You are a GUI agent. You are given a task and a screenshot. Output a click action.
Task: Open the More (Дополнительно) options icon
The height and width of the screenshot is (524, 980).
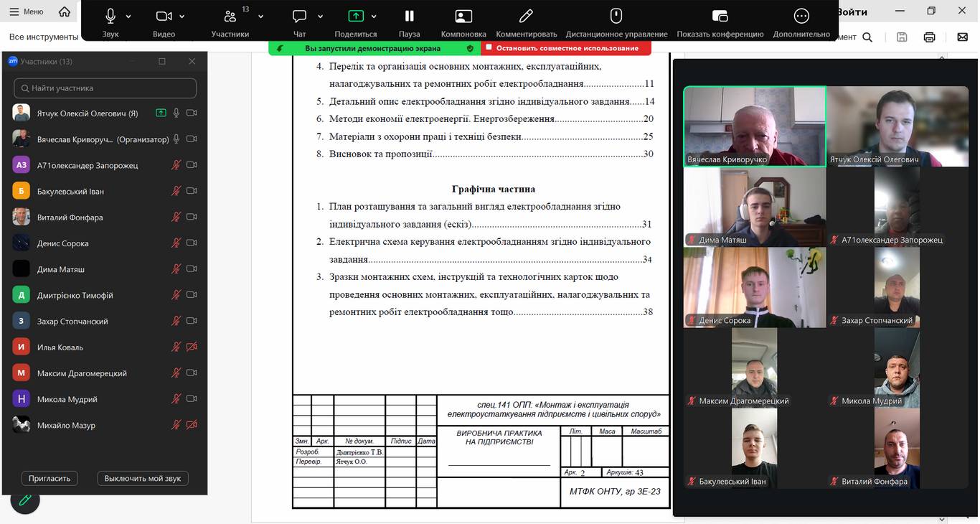click(x=801, y=17)
